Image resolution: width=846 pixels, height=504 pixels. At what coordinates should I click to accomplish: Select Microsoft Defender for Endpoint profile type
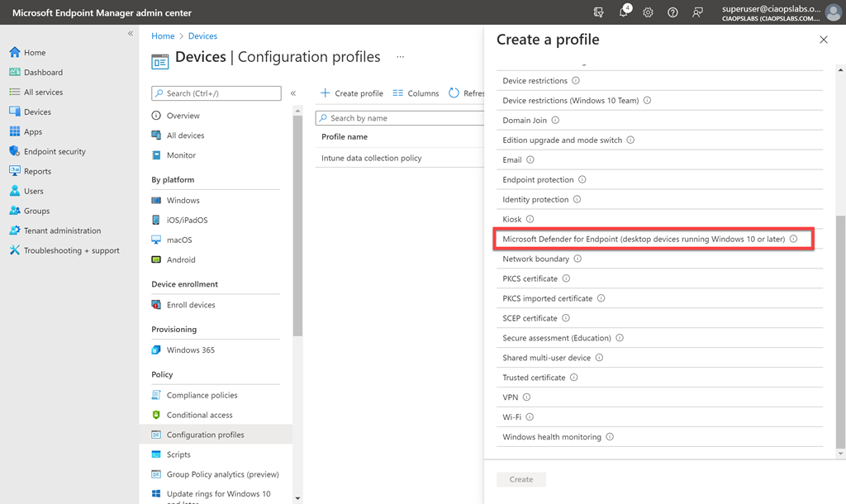tap(643, 239)
